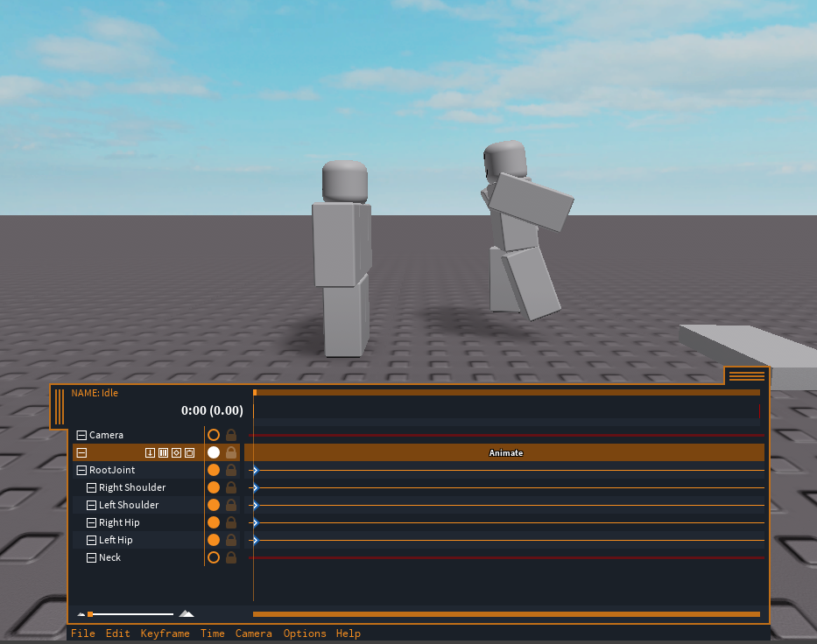Image resolution: width=817 pixels, height=644 pixels.
Task: Toggle the Left Hip track circle
Action: (214, 540)
